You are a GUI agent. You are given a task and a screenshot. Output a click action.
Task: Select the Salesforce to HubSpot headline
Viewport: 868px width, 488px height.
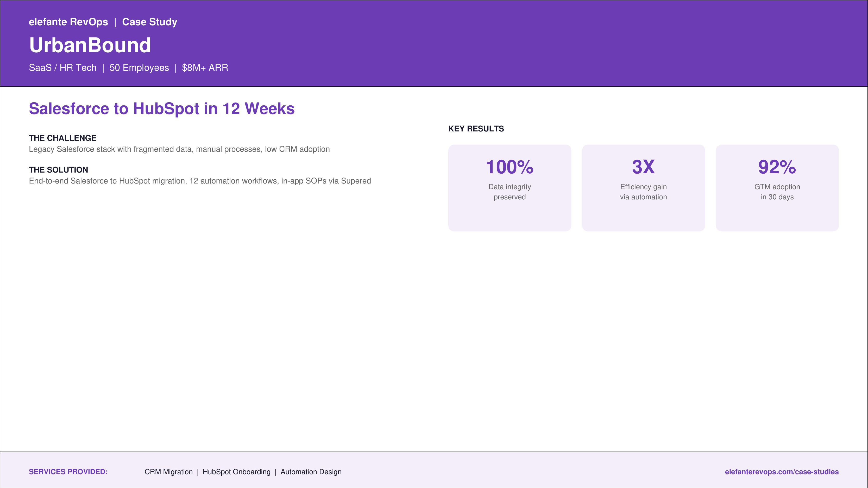click(162, 109)
